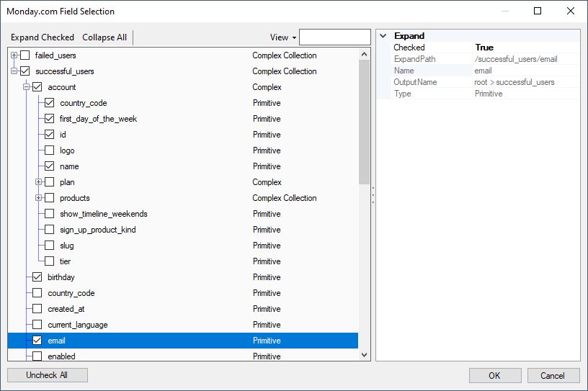Check the current_language checkbox
Screen dimensions: 588x391
coord(37,325)
